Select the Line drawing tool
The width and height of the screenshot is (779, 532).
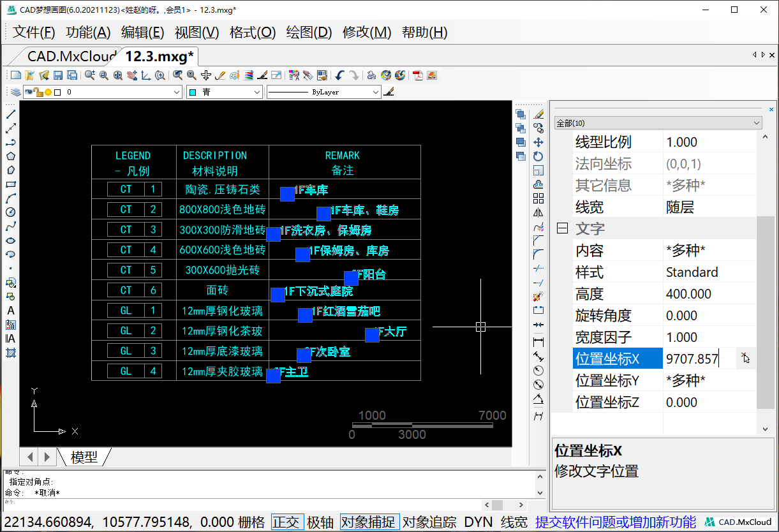click(x=10, y=114)
